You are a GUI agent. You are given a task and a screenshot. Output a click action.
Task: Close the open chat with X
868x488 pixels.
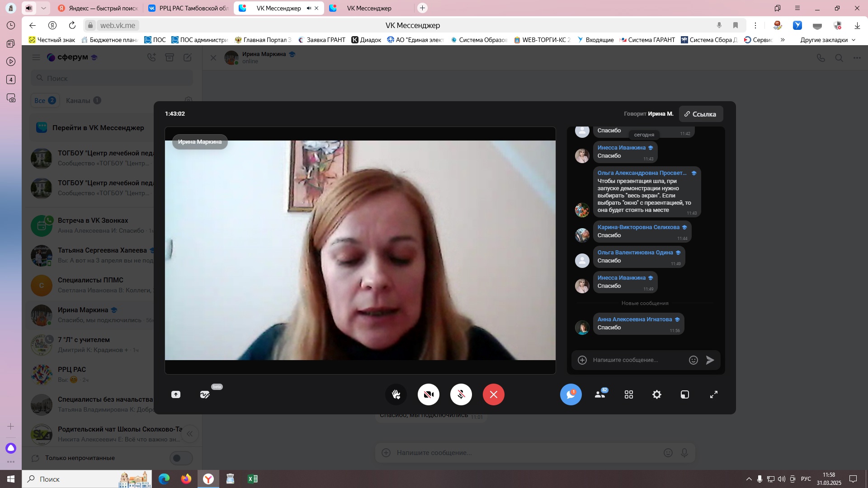pyautogui.click(x=213, y=58)
